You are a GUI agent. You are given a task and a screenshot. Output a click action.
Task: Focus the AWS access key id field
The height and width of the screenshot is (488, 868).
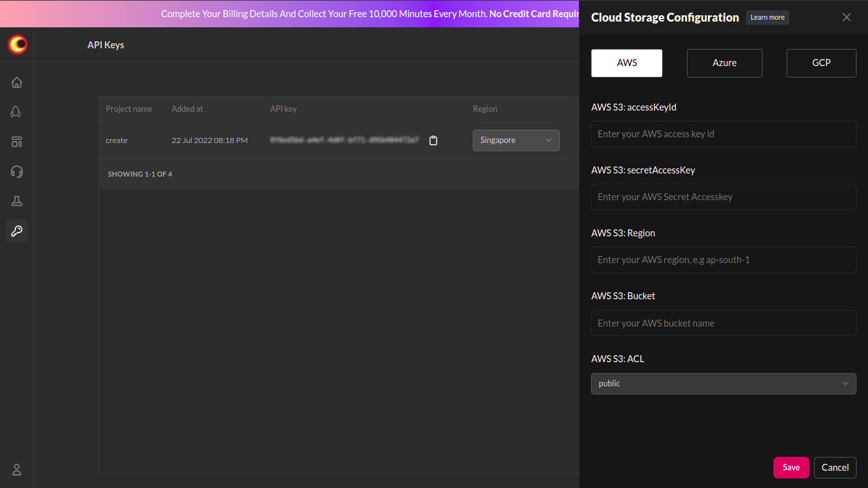tap(724, 134)
